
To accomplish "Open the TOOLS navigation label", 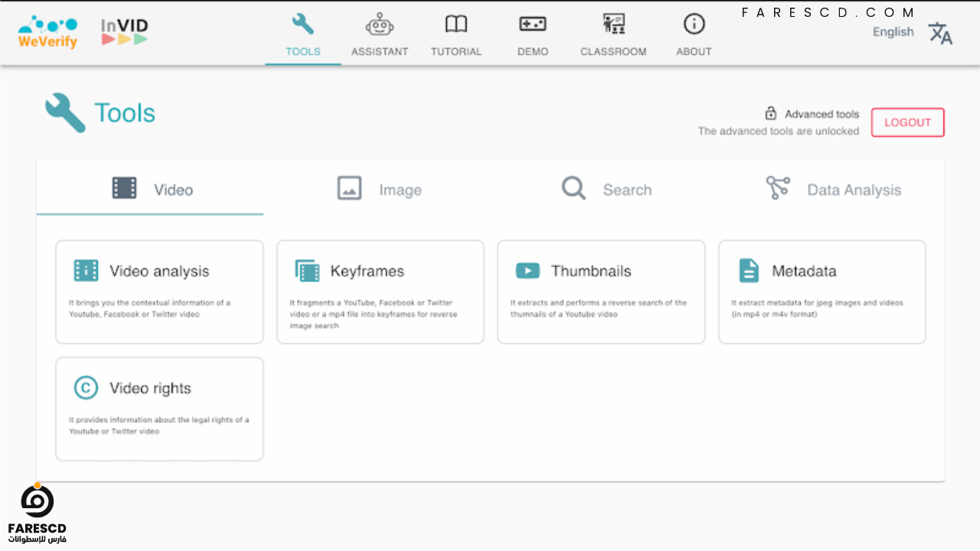I will click(x=303, y=51).
